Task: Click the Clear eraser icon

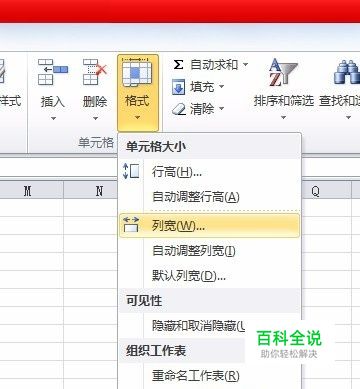Action: (x=179, y=109)
